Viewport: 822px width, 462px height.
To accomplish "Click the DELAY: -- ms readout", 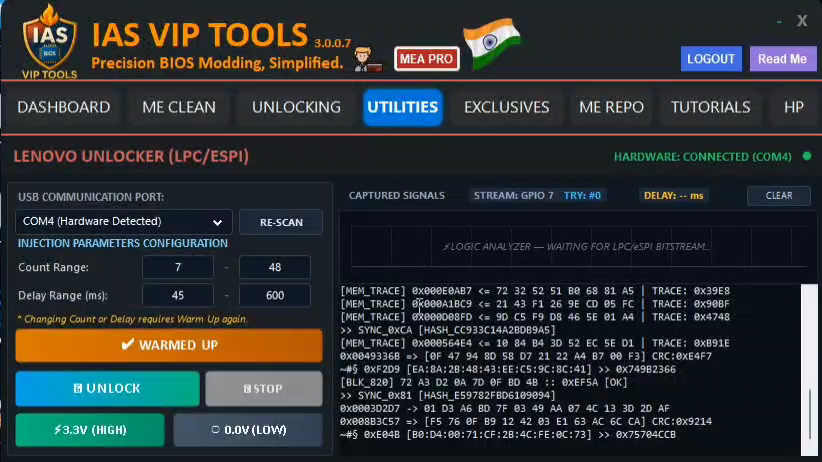I will (x=673, y=196).
